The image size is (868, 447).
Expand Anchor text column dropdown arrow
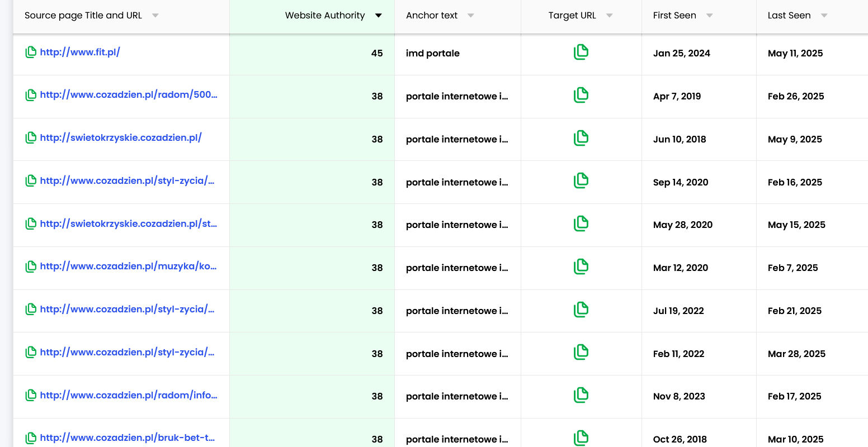(471, 16)
